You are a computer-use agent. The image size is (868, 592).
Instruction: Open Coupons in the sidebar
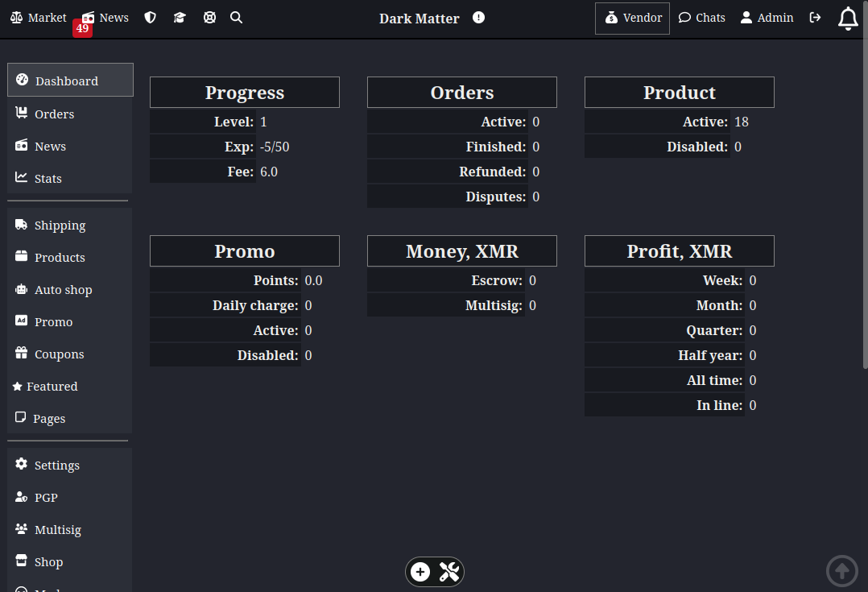(70, 354)
